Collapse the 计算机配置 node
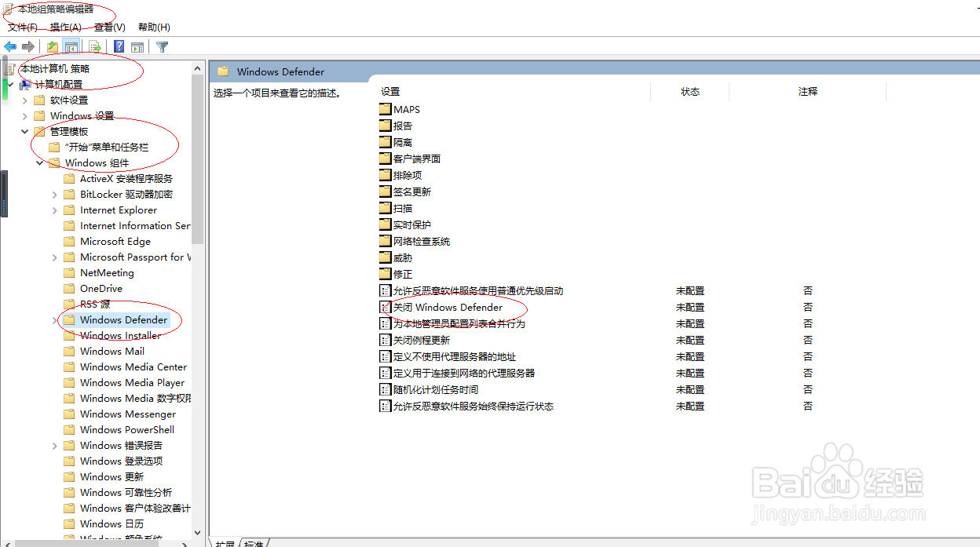980x547 pixels. 10,84
